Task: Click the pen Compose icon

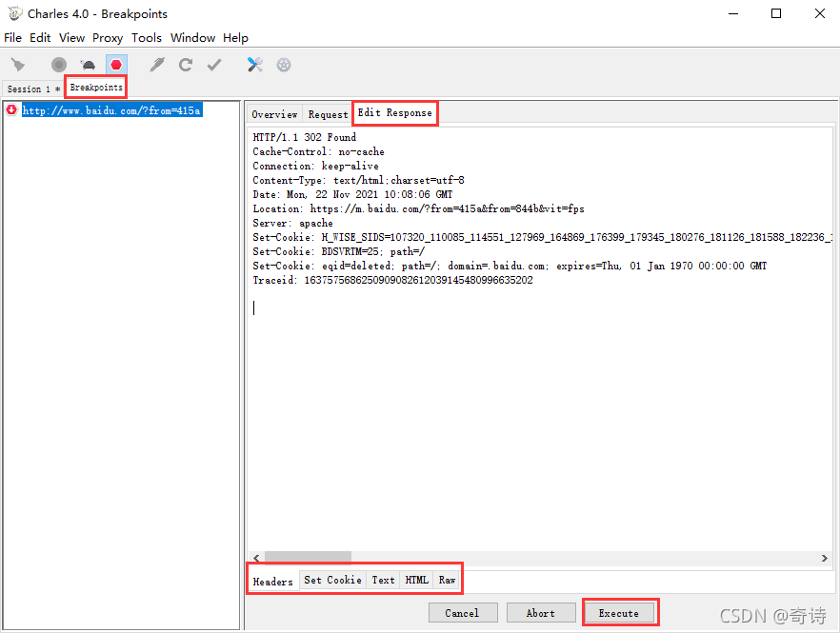Action: (157, 65)
